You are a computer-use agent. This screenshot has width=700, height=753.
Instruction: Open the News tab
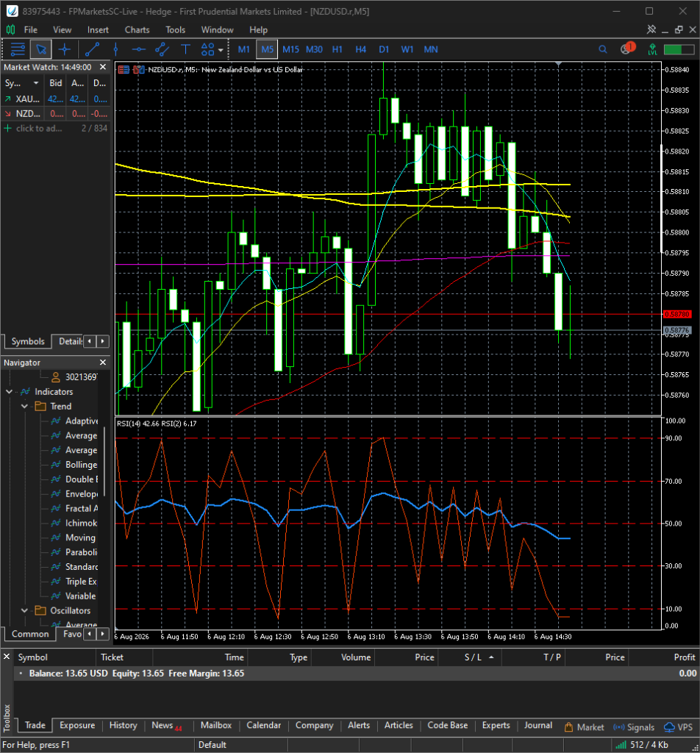point(166,726)
